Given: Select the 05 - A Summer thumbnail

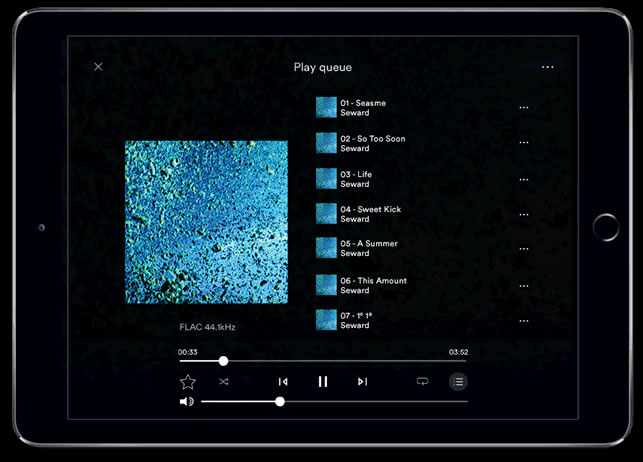Looking at the screenshot, I should click(326, 248).
